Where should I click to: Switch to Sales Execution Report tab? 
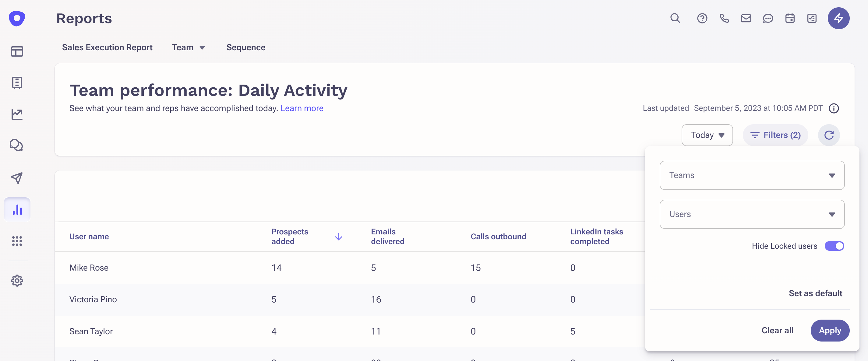(x=107, y=47)
